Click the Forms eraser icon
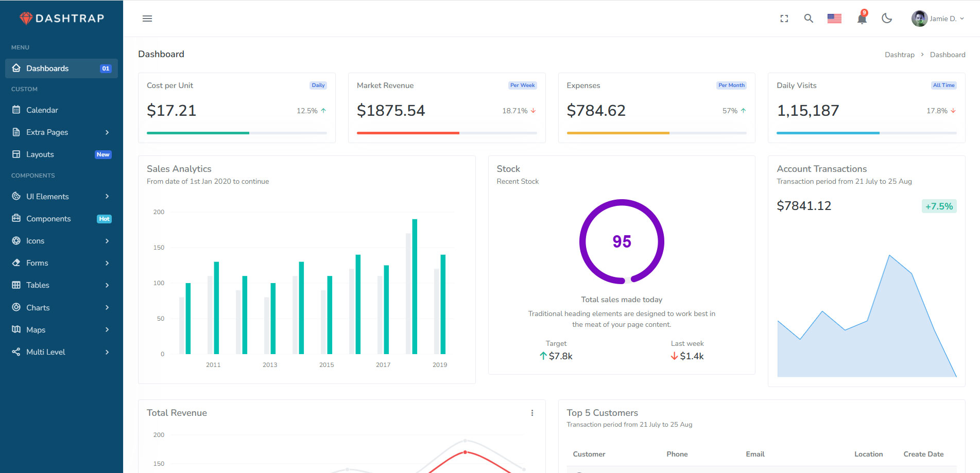The width and height of the screenshot is (980, 473). [x=16, y=262]
